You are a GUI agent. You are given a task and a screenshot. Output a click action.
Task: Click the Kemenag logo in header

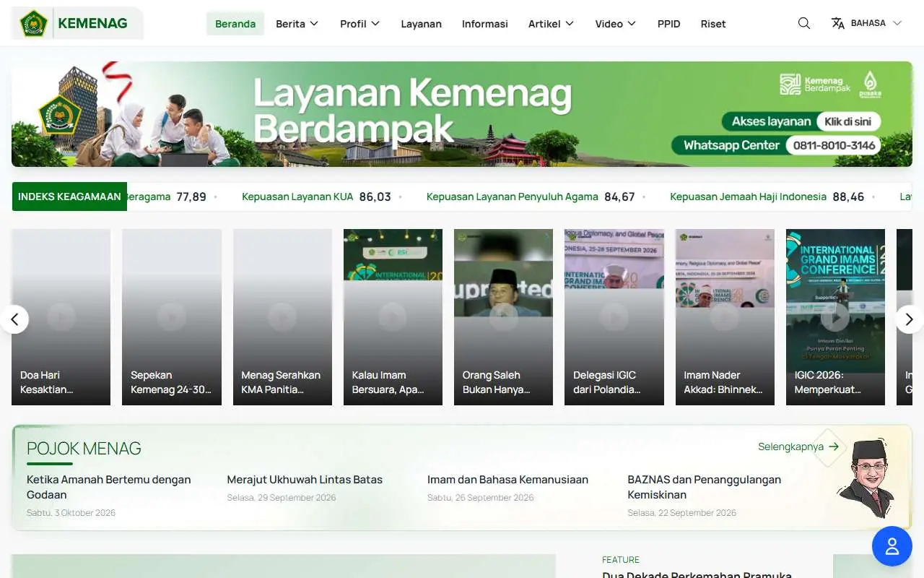point(77,23)
